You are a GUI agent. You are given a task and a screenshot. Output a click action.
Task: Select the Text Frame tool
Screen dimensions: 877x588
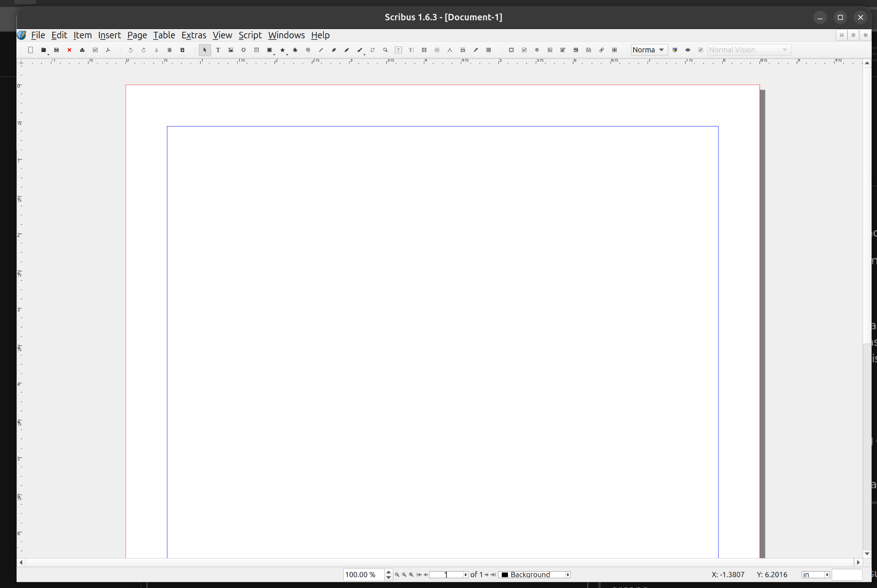218,50
